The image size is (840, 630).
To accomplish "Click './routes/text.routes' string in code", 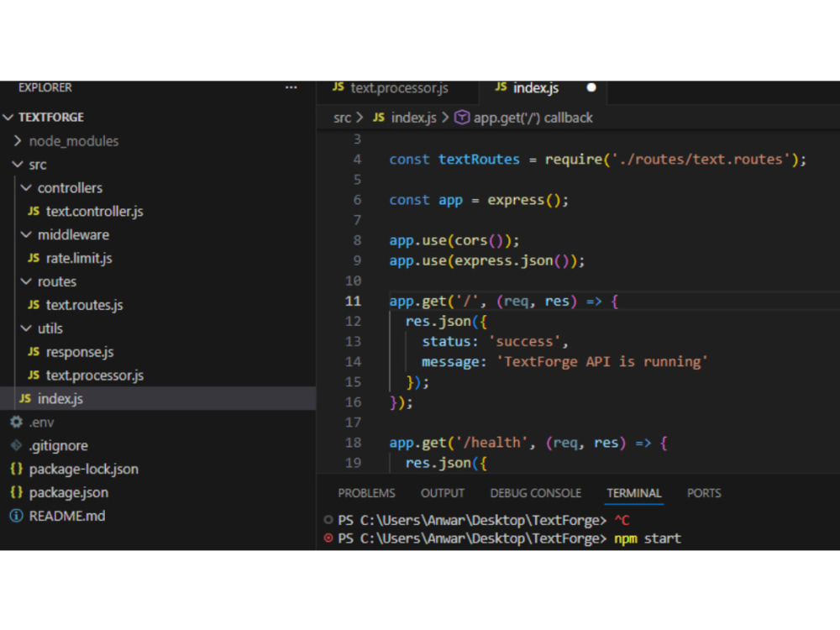I will click(701, 159).
